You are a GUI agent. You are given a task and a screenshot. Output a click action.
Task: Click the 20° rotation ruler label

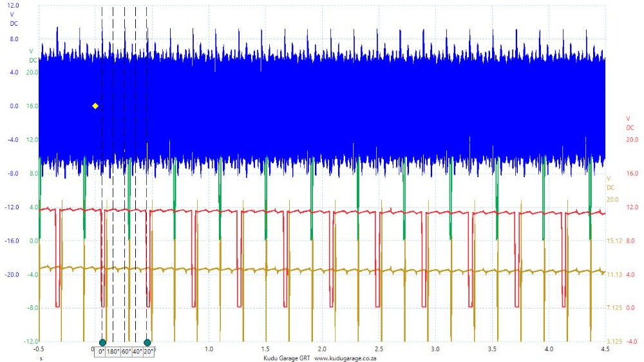(148, 352)
